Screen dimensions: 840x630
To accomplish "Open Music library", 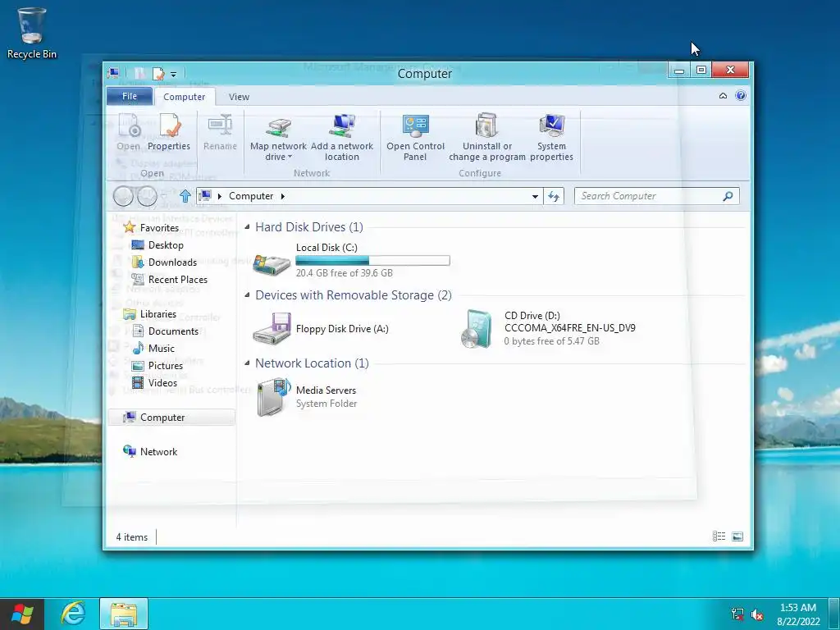I will [x=162, y=348].
